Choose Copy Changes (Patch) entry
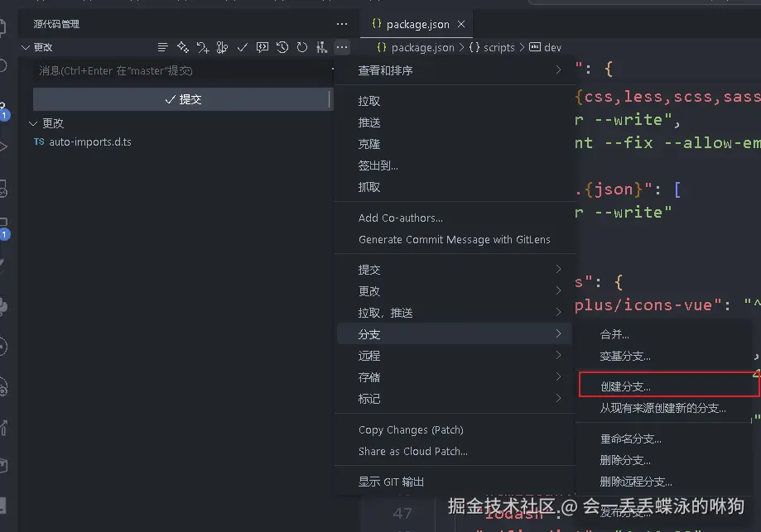761x532 pixels. pos(455,429)
